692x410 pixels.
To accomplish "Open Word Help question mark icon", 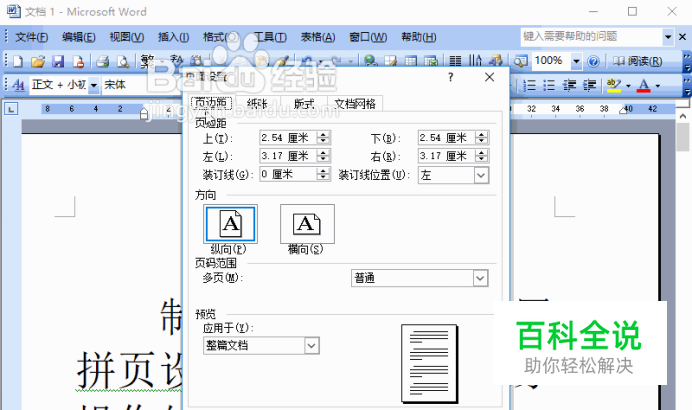I will pyautogui.click(x=594, y=61).
